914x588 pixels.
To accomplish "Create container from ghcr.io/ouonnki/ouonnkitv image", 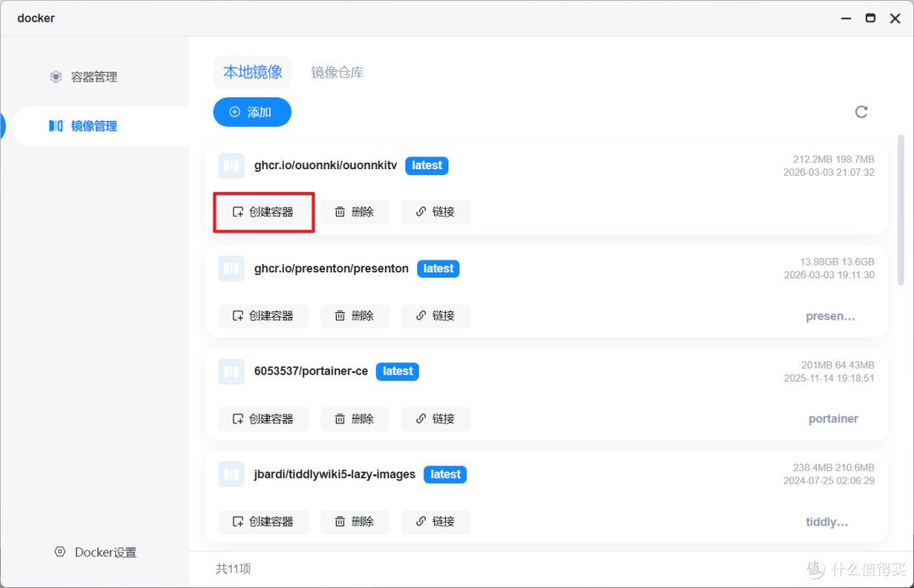I will [x=263, y=212].
